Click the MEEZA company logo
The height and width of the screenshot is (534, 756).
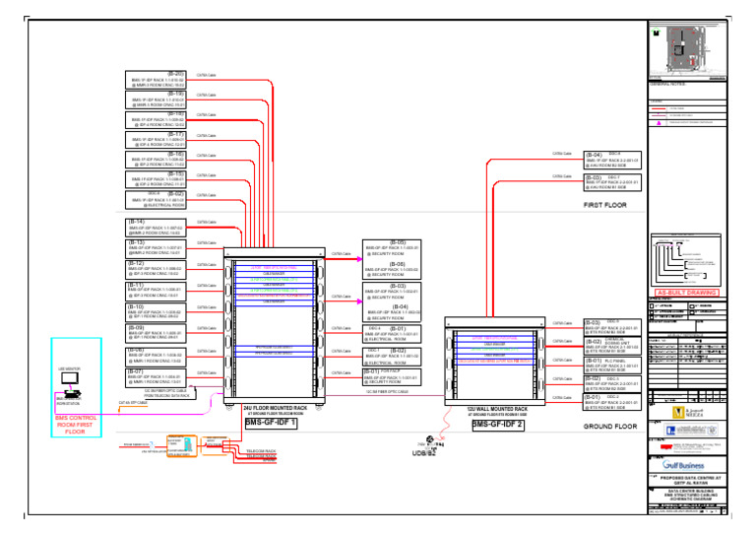tap(688, 412)
